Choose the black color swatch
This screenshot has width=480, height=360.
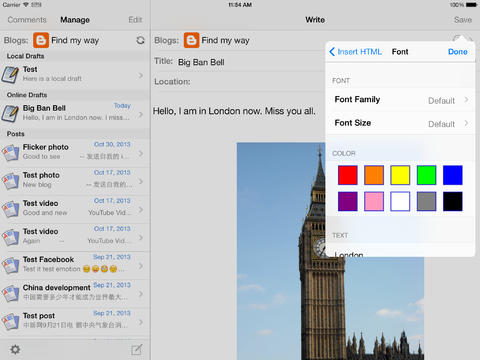pos(453,201)
